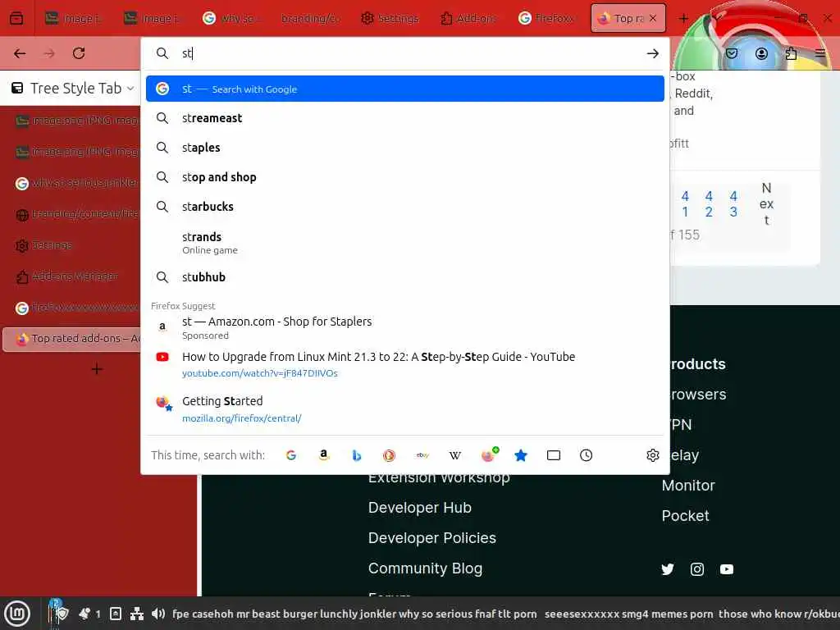Screen dimensions: 840x630
Task: Switch to the 'why so' Google tab
Action: coord(232,18)
